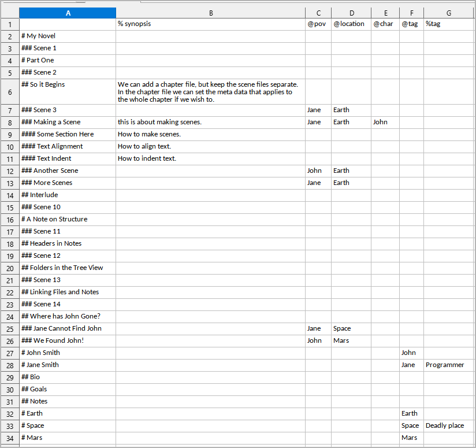Select the '# Earth' cell
Image resolution: width=476 pixels, height=448 pixels.
(x=68, y=414)
